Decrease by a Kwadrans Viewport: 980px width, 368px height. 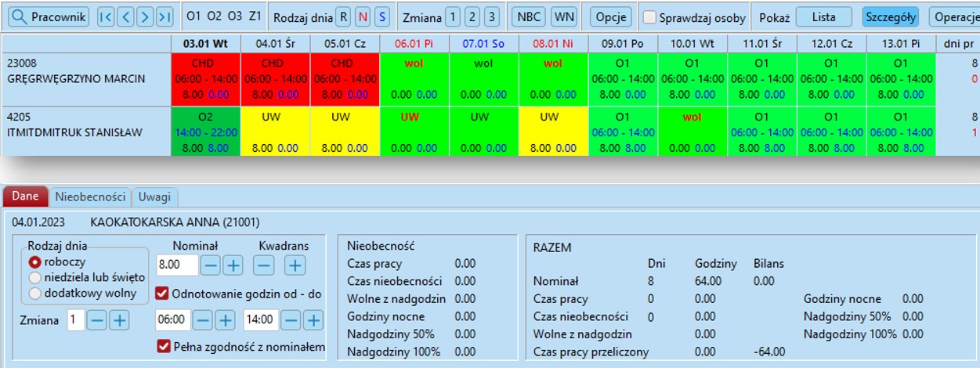click(264, 265)
